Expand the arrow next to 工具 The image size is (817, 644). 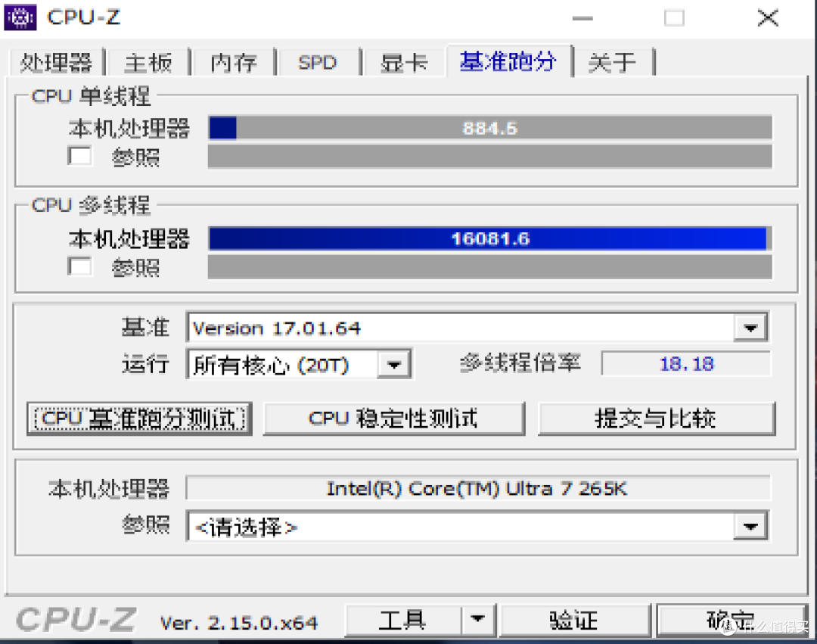(x=477, y=620)
